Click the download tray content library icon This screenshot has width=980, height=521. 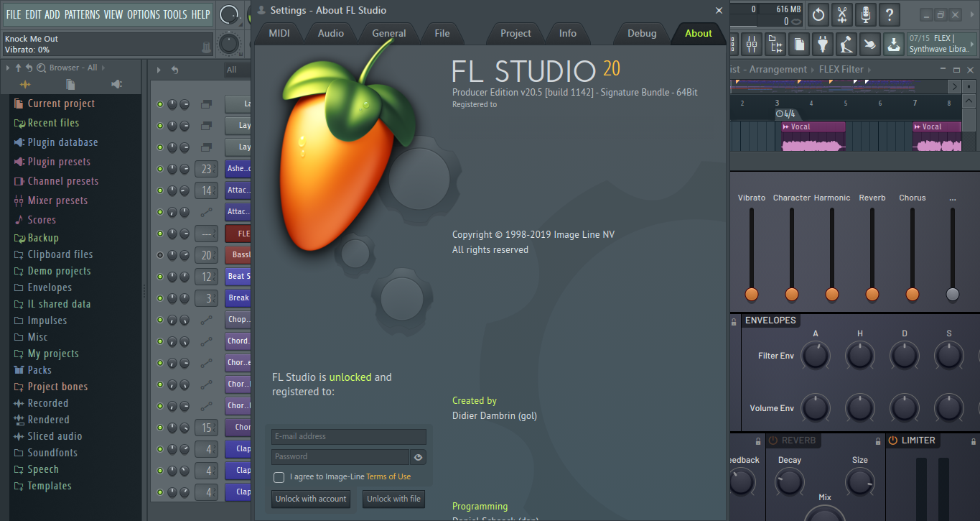[893, 45]
